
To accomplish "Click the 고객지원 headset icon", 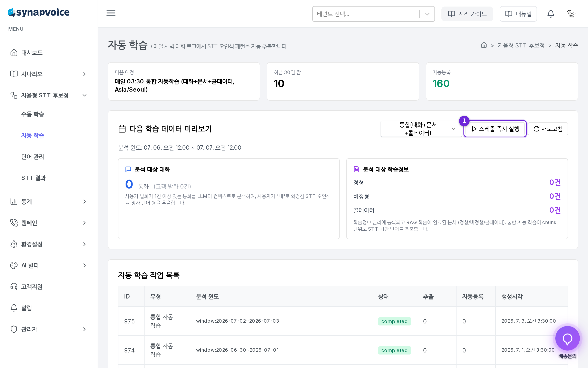I will tap(14, 286).
